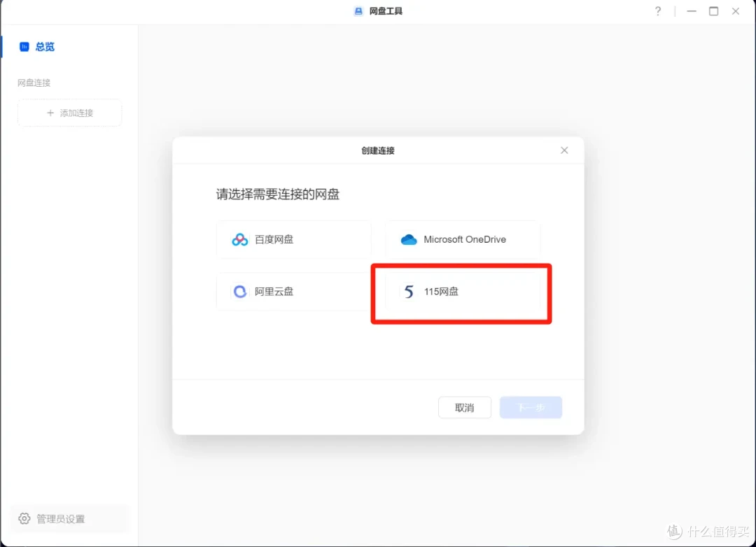Click the 总览 sidebar icon

(23, 46)
